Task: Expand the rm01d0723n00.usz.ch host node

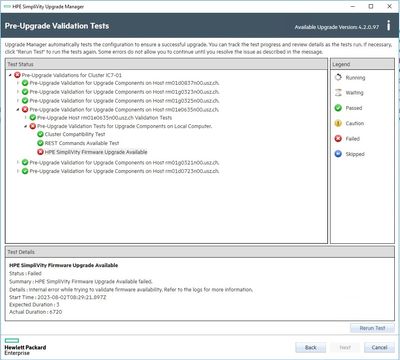Action: click(x=18, y=171)
